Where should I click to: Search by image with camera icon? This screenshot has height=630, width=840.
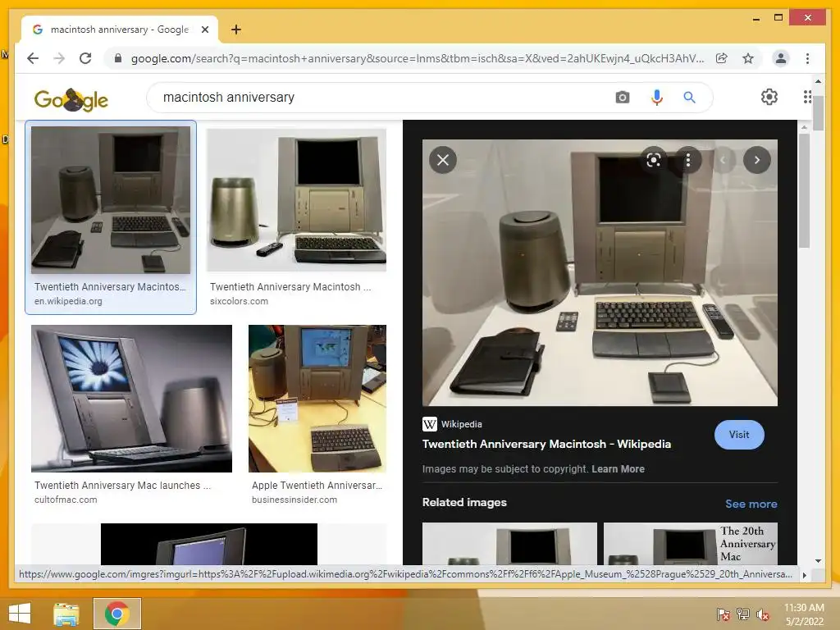(622, 98)
